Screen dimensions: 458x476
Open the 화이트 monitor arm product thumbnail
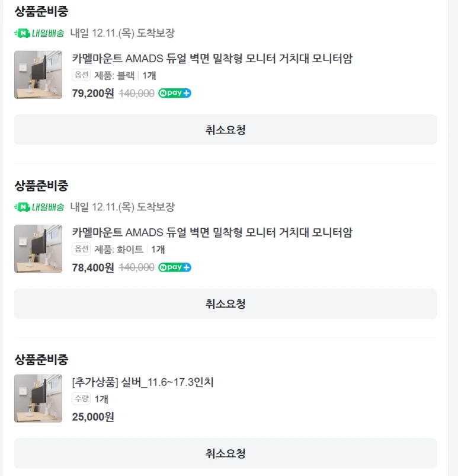point(38,248)
